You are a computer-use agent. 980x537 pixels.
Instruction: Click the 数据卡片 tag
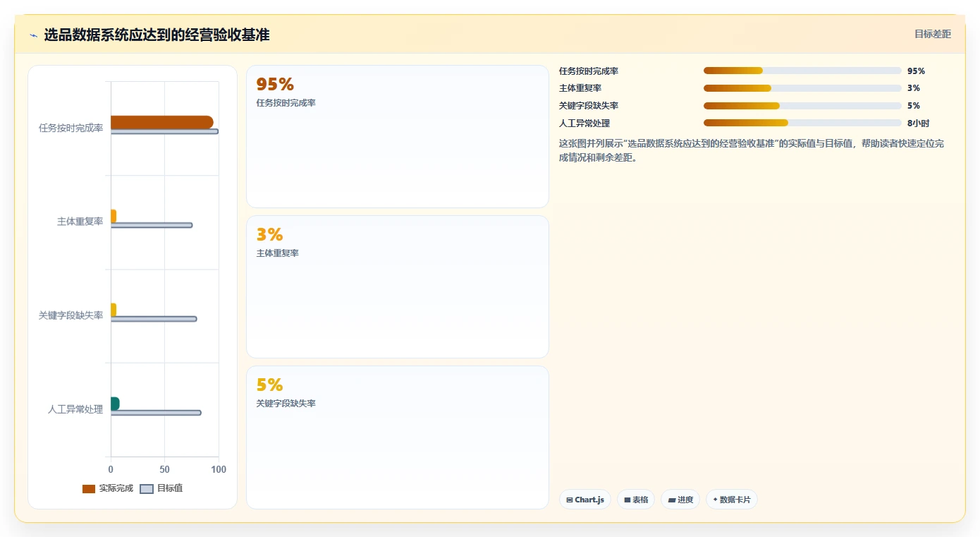[x=732, y=500]
